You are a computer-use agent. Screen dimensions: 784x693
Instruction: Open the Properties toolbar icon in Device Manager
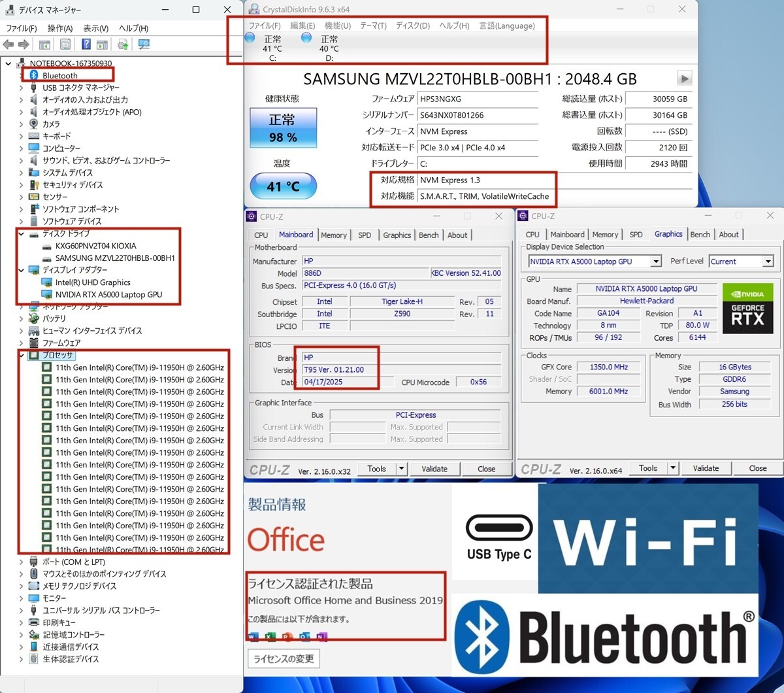(x=65, y=44)
